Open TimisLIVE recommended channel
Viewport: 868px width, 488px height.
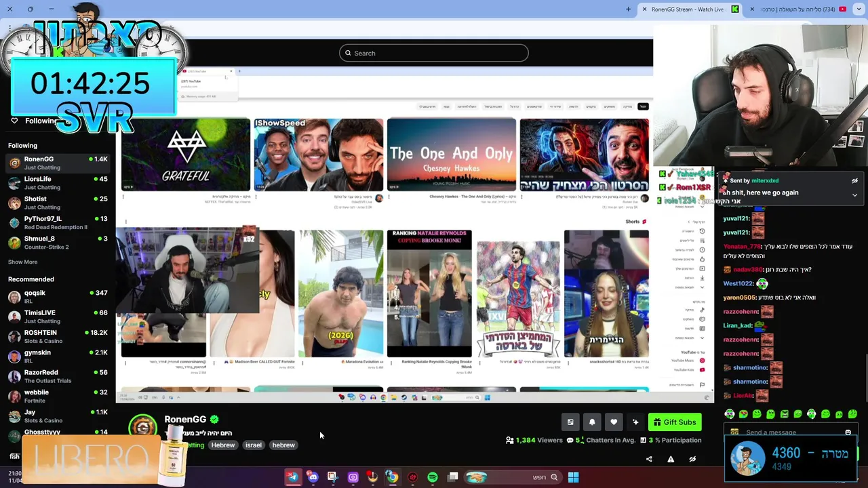coord(58,317)
